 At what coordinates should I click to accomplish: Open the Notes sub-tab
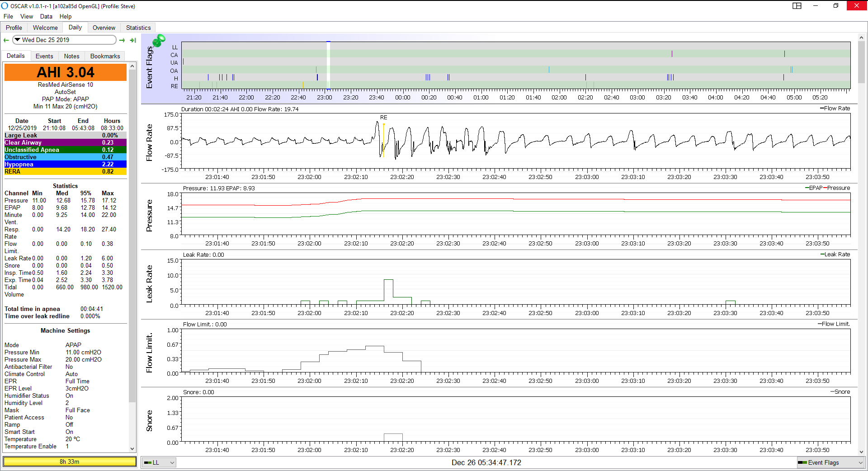71,56
